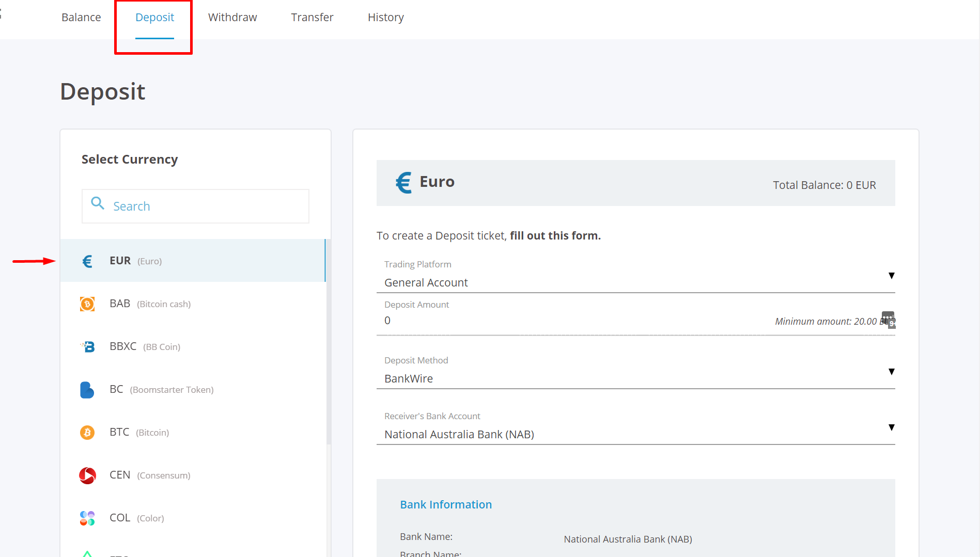
Task: Click the Bitcoin round orange icon
Action: pos(87,433)
